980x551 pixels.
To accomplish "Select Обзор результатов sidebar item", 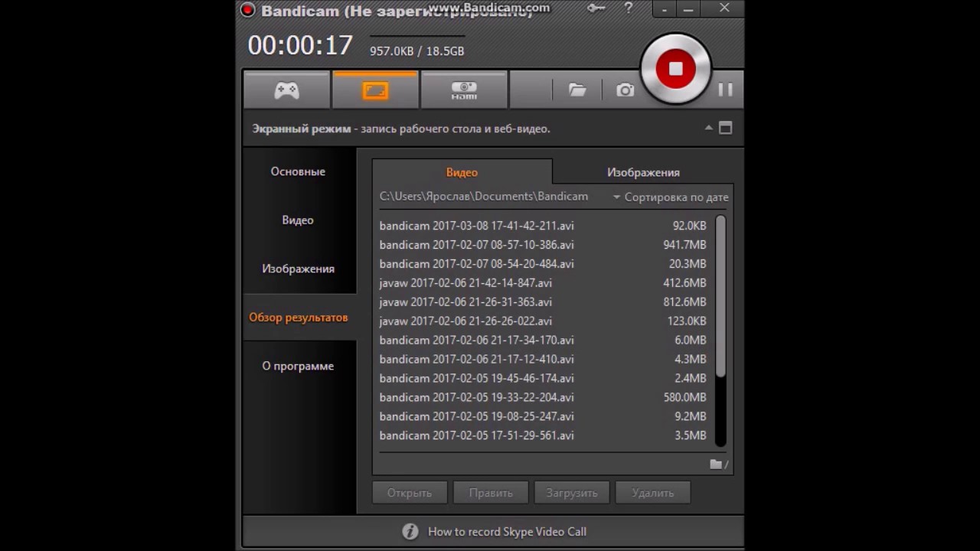I will point(298,317).
